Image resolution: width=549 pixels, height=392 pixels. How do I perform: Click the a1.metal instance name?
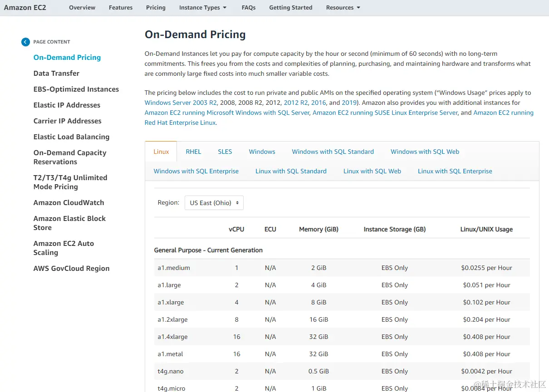point(170,354)
